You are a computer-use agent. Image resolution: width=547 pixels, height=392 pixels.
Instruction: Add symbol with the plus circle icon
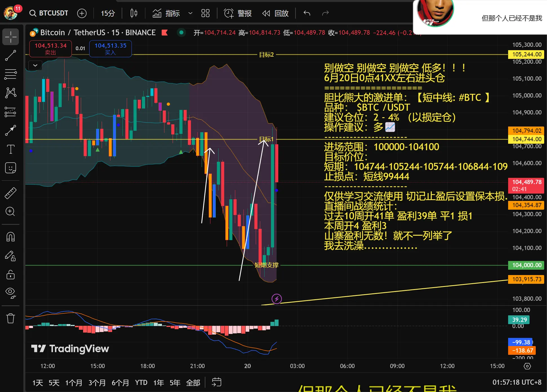[82, 13]
